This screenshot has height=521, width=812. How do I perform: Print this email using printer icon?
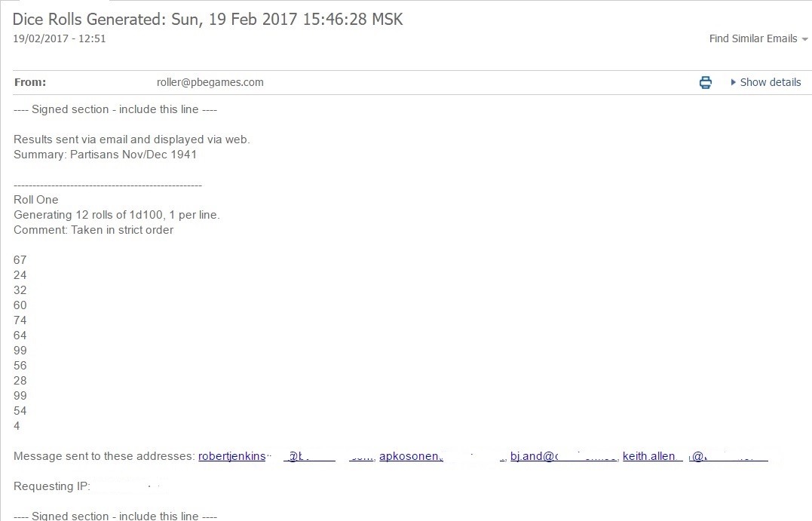coord(706,82)
